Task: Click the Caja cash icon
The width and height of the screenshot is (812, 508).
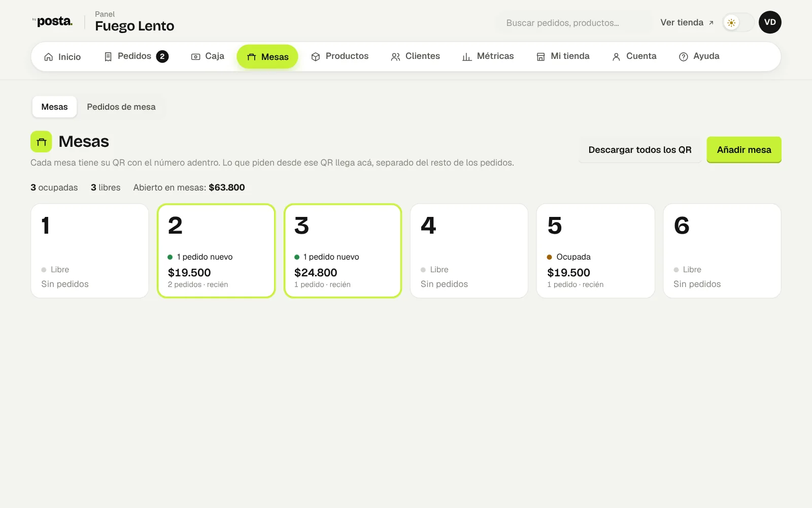Action: point(195,57)
